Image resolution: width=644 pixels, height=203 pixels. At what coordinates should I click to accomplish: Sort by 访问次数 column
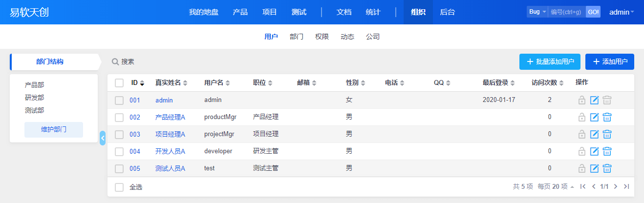pos(548,83)
